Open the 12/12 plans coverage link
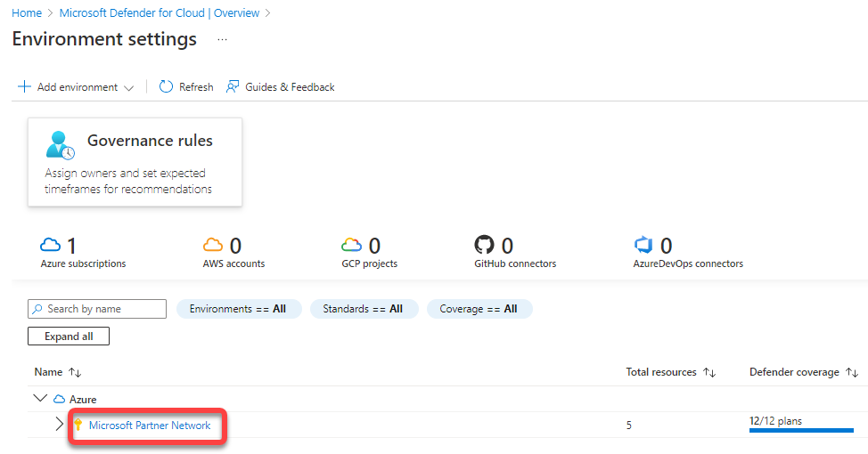The width and height of the screenshot is (868, 454). click(x=775, y=421)
